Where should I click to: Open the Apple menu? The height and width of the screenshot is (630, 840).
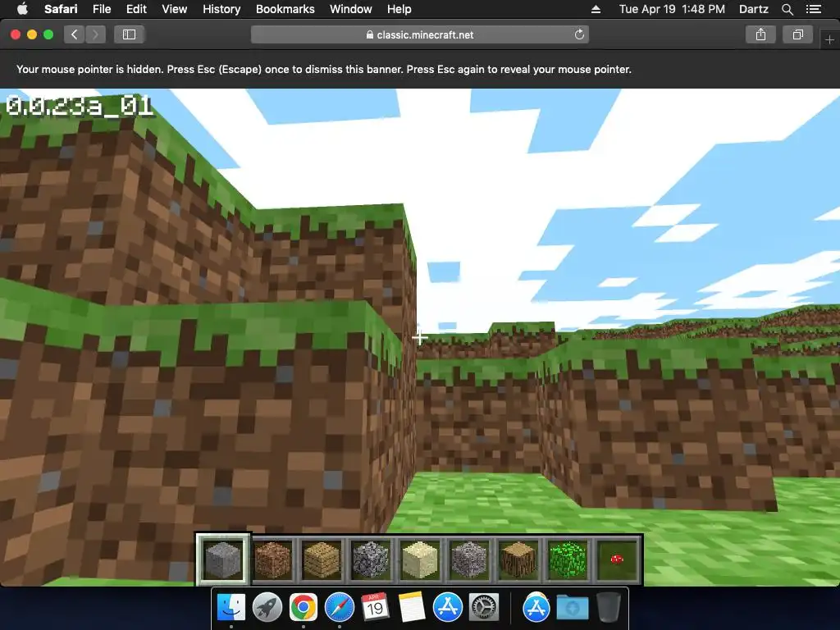point(22,9)
